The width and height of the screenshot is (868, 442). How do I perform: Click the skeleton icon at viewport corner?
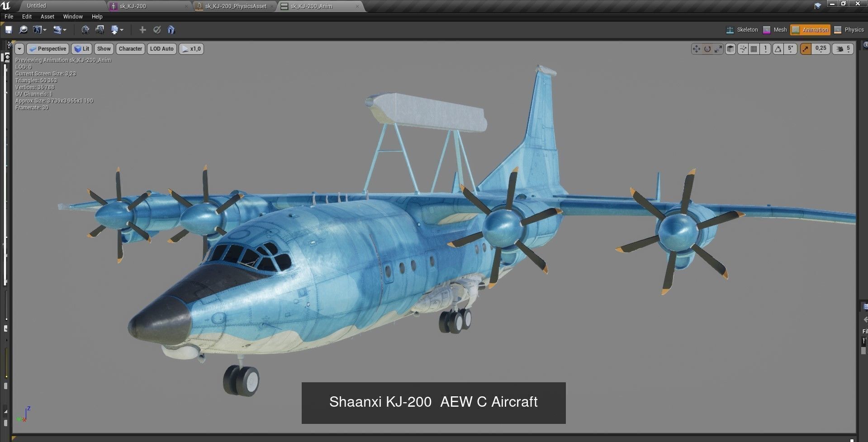9,45
